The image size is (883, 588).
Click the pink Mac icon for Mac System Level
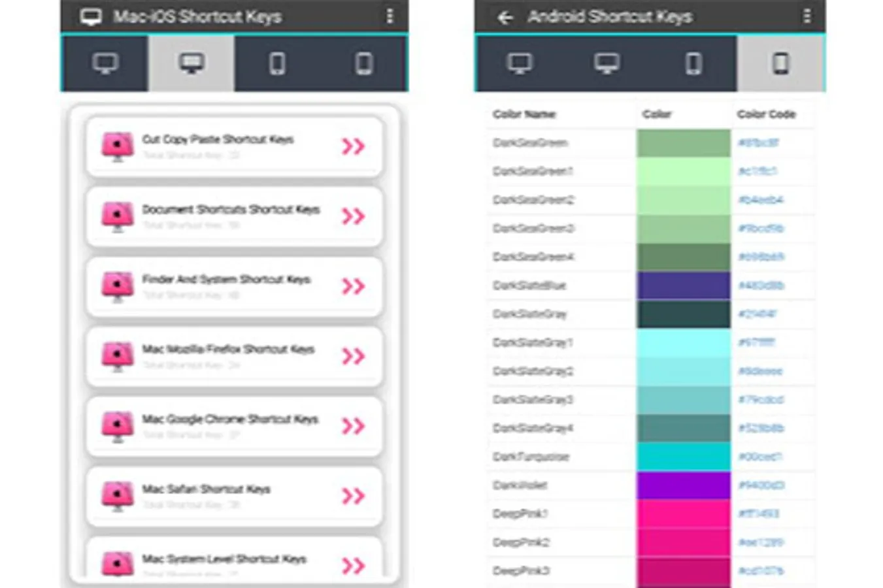point(118,564)
